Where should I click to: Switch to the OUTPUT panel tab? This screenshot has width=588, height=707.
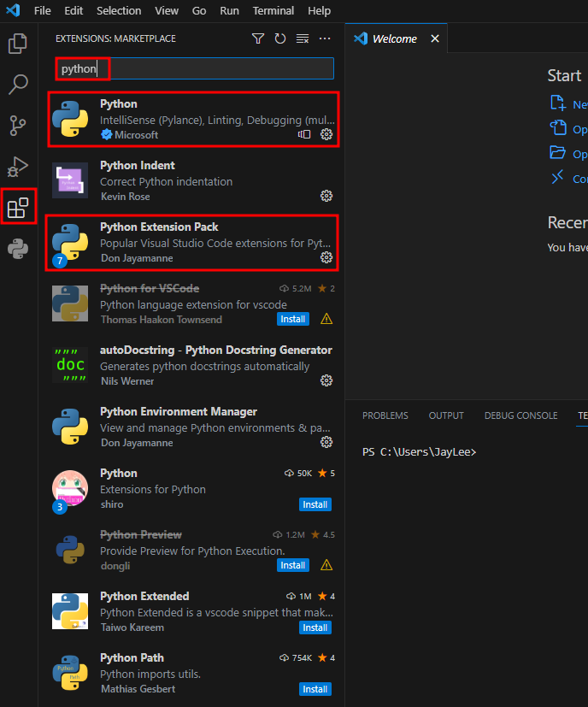[x=446, y=415]
